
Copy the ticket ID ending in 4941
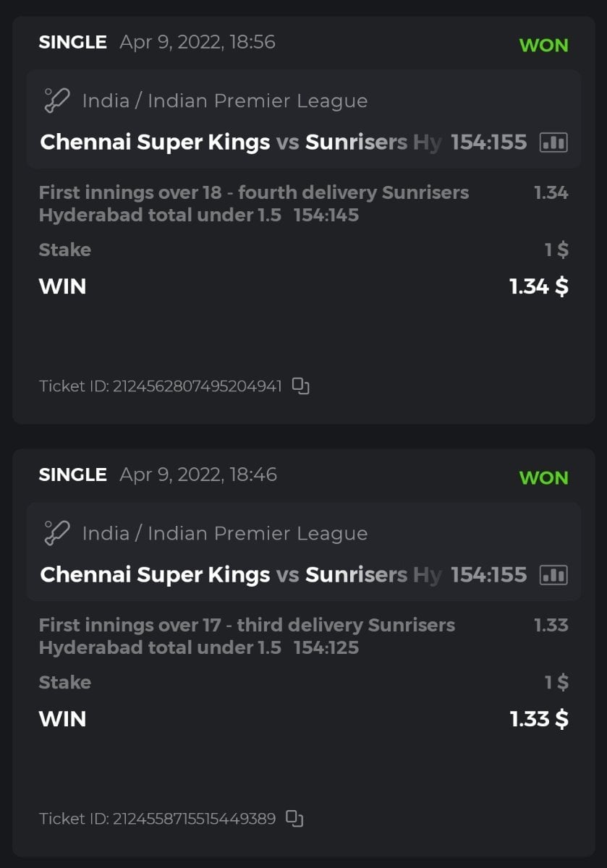[300, 386]
